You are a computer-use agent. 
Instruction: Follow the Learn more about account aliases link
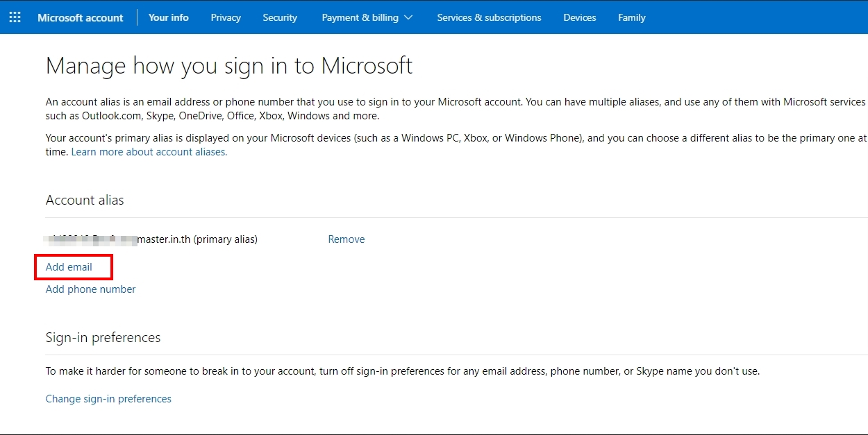(149, 152)
